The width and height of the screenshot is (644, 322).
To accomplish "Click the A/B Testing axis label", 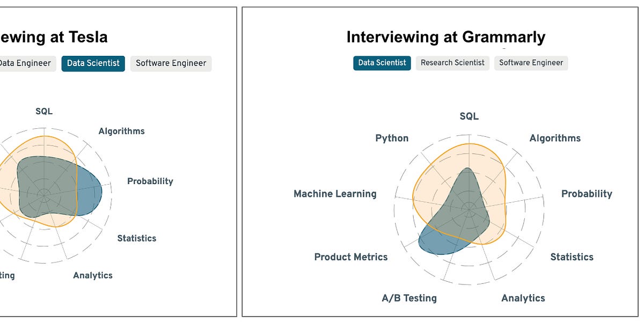I will point(409,298).
